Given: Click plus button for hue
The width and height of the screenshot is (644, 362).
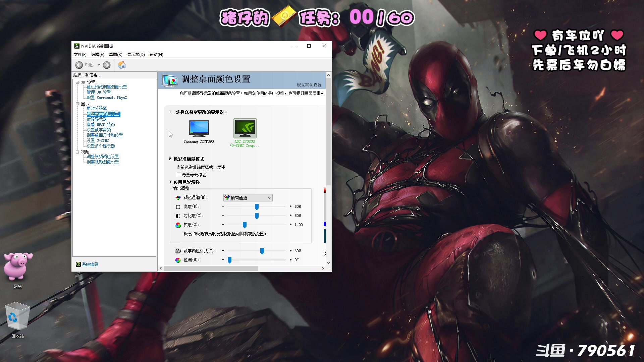Looking at the screenshot, I should [290, 260].
